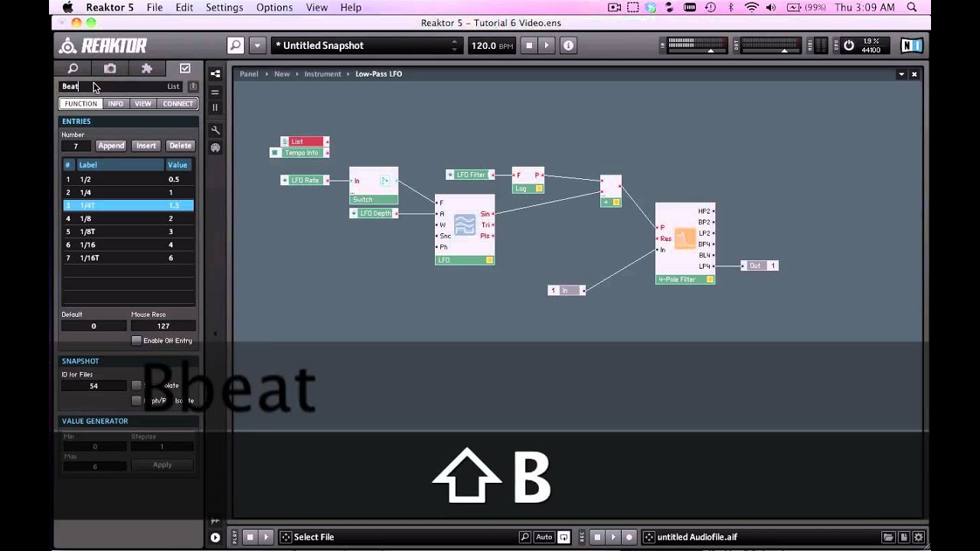
Task: Open the Options menu
Action: point(274,7)
